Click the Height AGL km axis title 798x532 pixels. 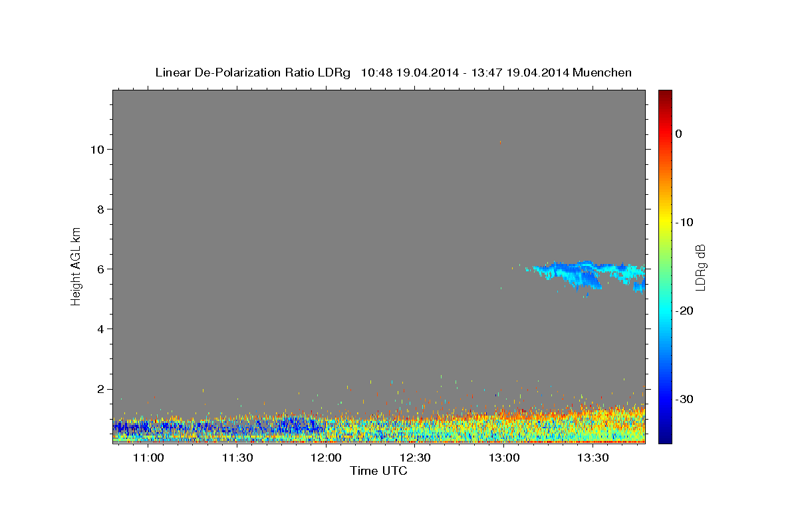coord(76,265)
